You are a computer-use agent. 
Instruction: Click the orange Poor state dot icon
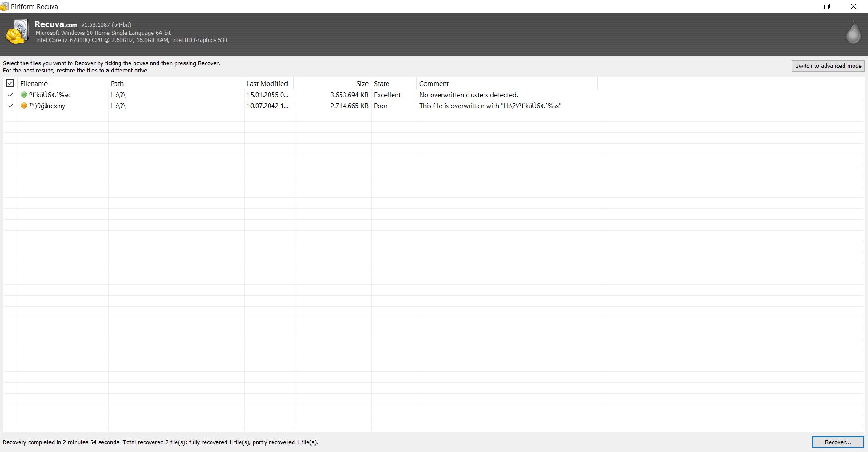[x=24, y=106]
